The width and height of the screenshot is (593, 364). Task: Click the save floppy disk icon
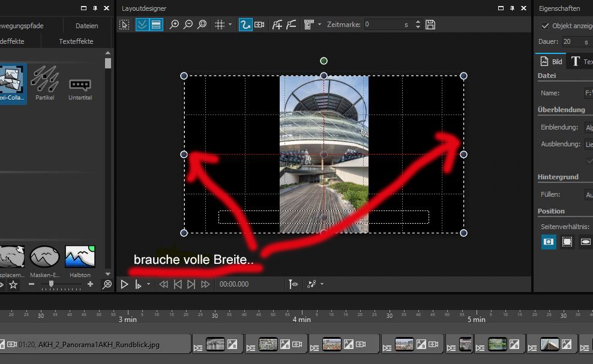[430, 25]
